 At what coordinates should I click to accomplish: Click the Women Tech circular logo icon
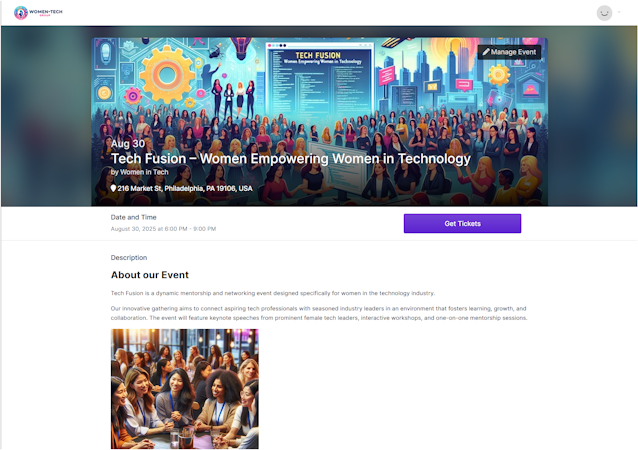[x=21, y=13]
